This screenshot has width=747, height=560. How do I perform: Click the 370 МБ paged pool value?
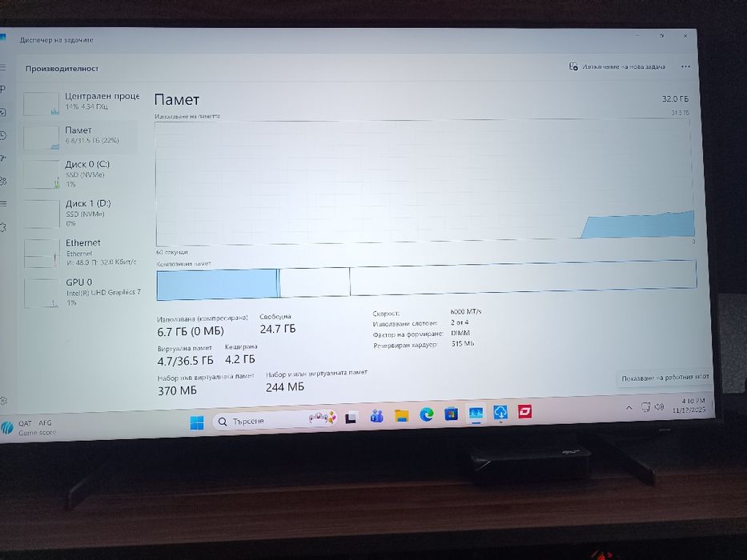point(177,390)
